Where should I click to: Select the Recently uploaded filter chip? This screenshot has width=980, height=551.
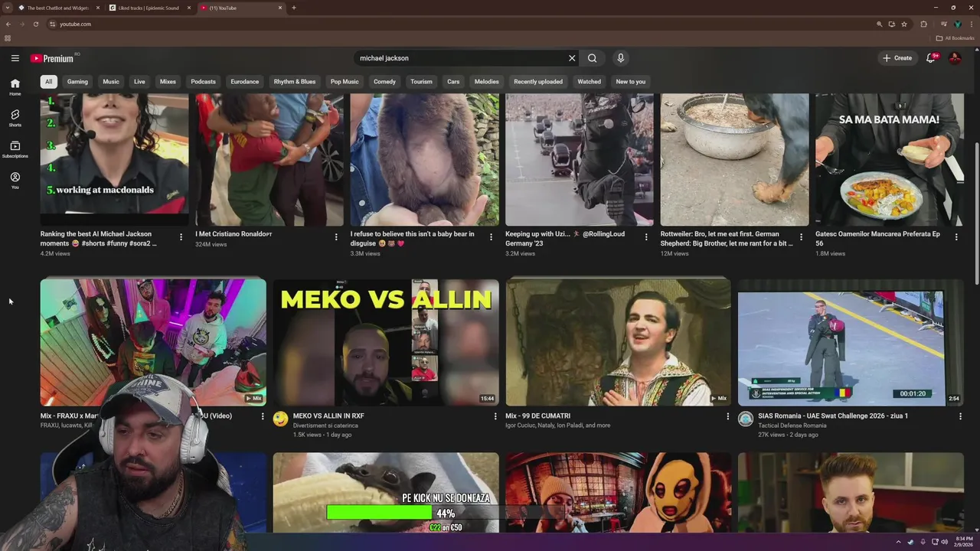[538, 82]
